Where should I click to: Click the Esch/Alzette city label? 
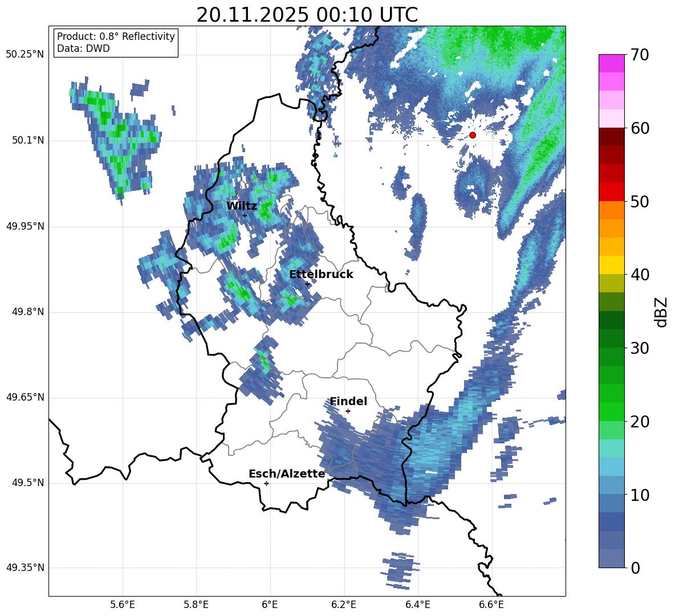click(287, 474)
